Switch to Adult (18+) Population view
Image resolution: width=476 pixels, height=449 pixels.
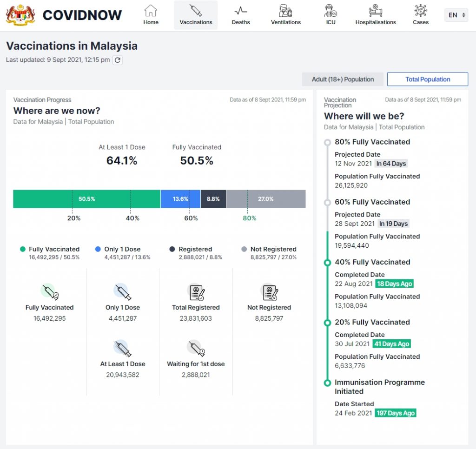click(343, 79)
